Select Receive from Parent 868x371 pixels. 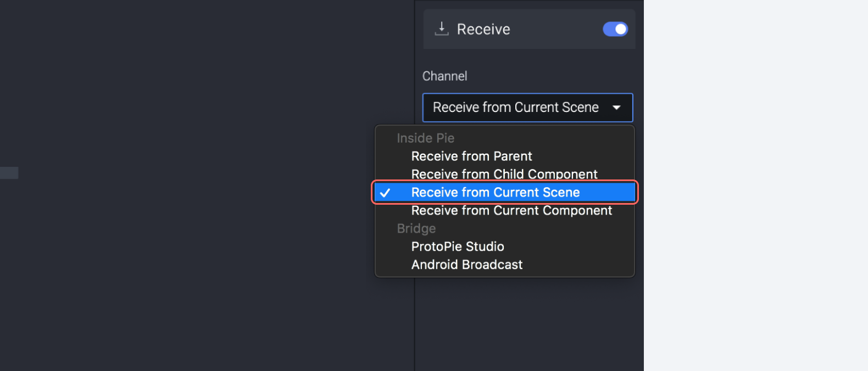click(471, 156)
